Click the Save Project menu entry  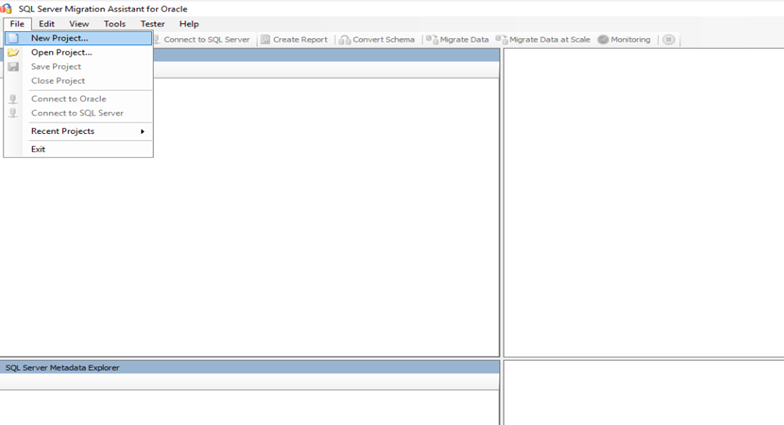coord(78,66)
